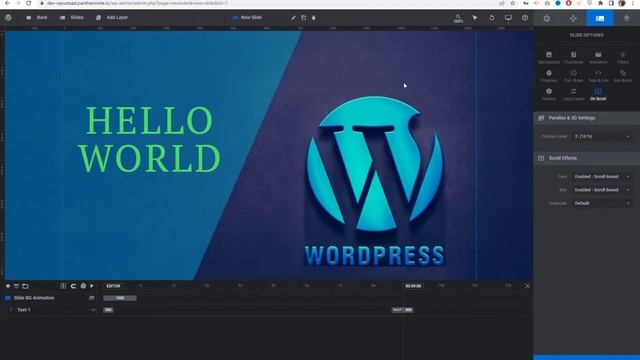The width and height of the screenshot is (640, 360).
Task: Bookmark the page with star icon
Action: (x=513, y=3)
